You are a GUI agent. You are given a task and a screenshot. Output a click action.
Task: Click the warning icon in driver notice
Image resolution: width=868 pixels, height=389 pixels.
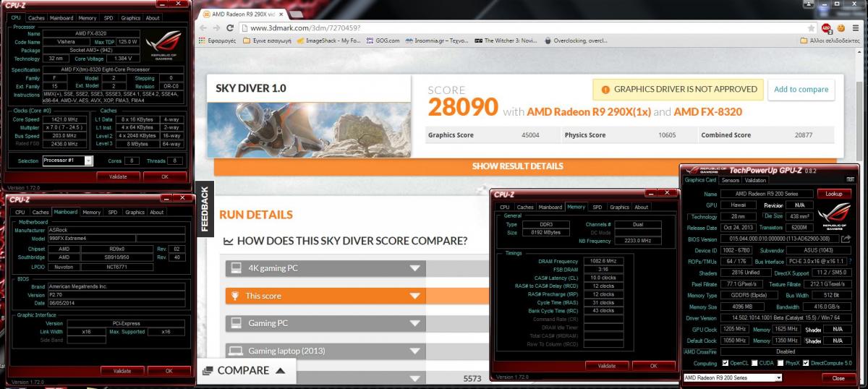605,90
